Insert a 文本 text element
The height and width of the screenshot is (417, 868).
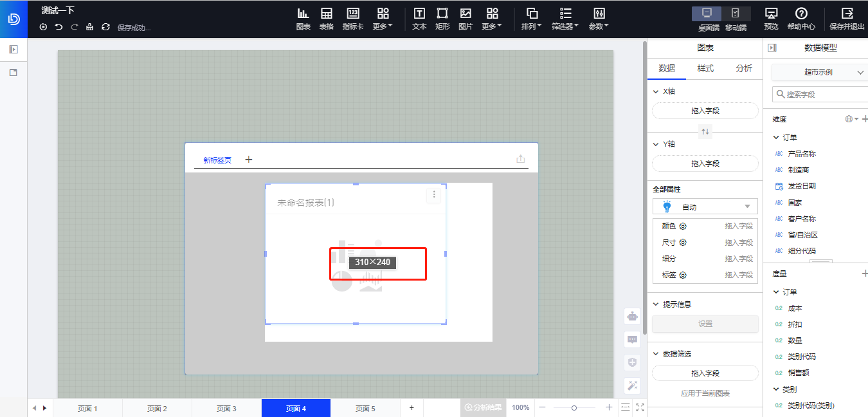tap(419, 17)
